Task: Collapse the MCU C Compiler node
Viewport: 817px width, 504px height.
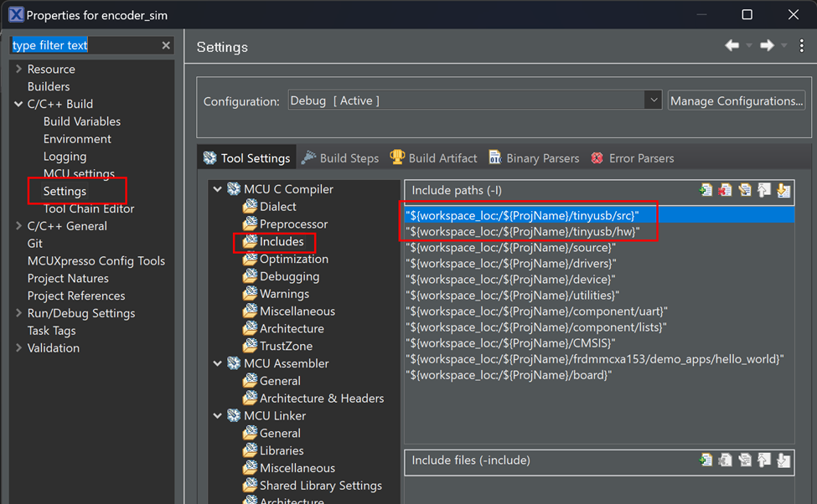Action: tap(218, 189)
